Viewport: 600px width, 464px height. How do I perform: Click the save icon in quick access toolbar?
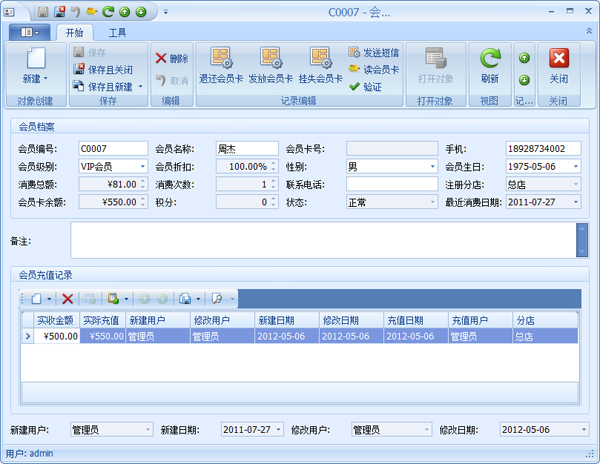[x=43, y=12]
